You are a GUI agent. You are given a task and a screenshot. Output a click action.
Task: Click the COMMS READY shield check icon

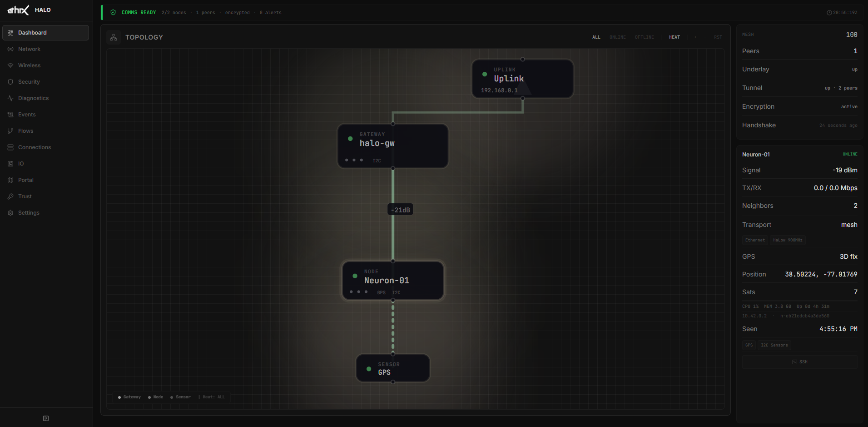(x=113, y=12)
